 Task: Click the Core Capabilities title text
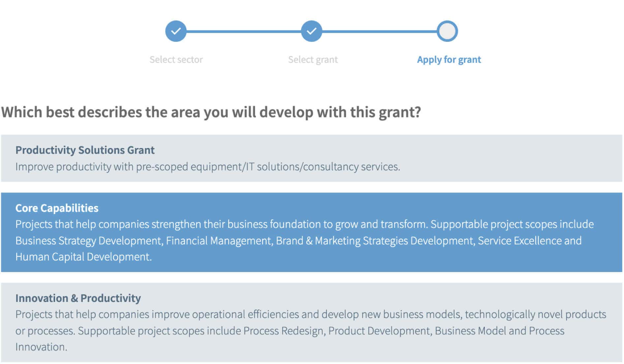[x=57, y=208]
